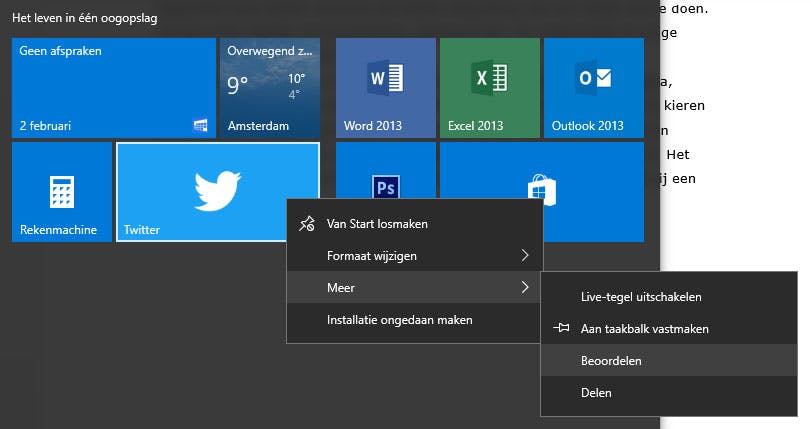Image resolution: width=811 pixels, height=429 pixels.
Task: Open the Word 2013 tile
Action: pyautogui.click(x=385, y=88)
